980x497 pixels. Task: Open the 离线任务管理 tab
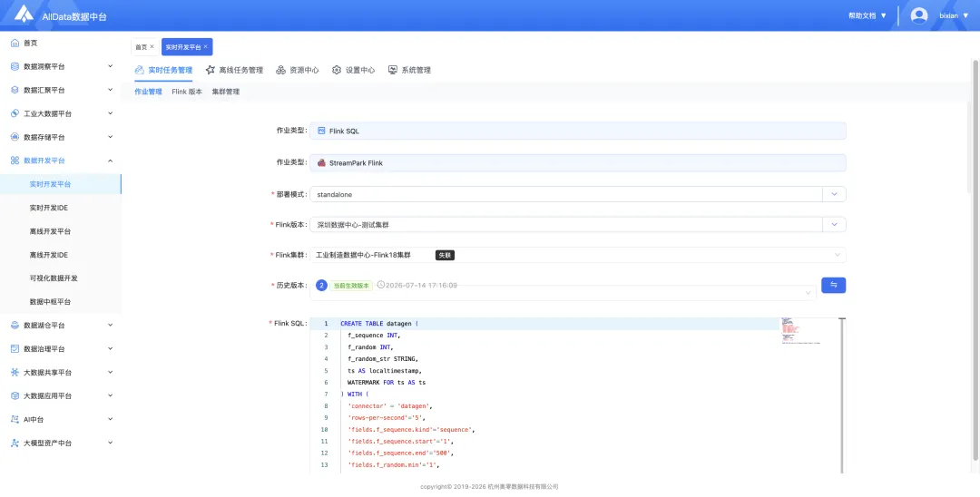(x=234, y=70)
